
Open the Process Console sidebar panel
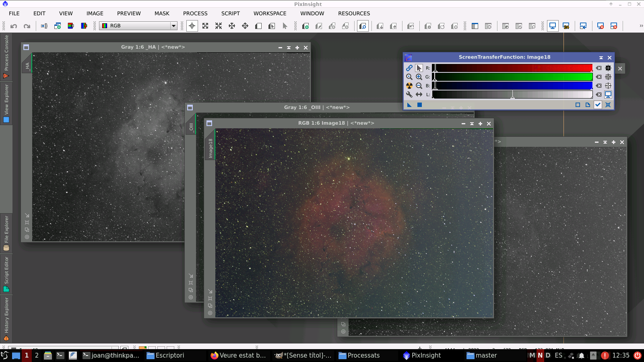pos(6,52)
